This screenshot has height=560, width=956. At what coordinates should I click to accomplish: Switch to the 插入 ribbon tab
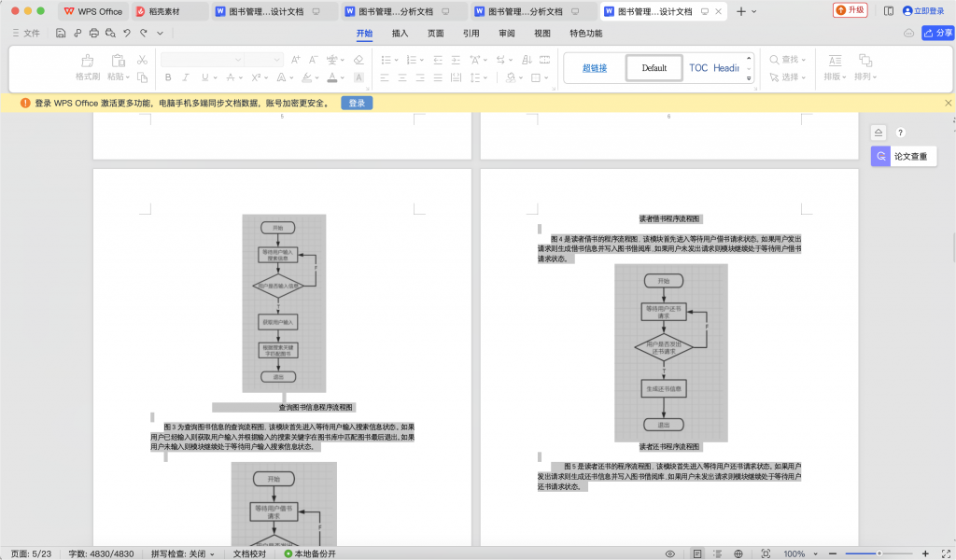[400, 33]
